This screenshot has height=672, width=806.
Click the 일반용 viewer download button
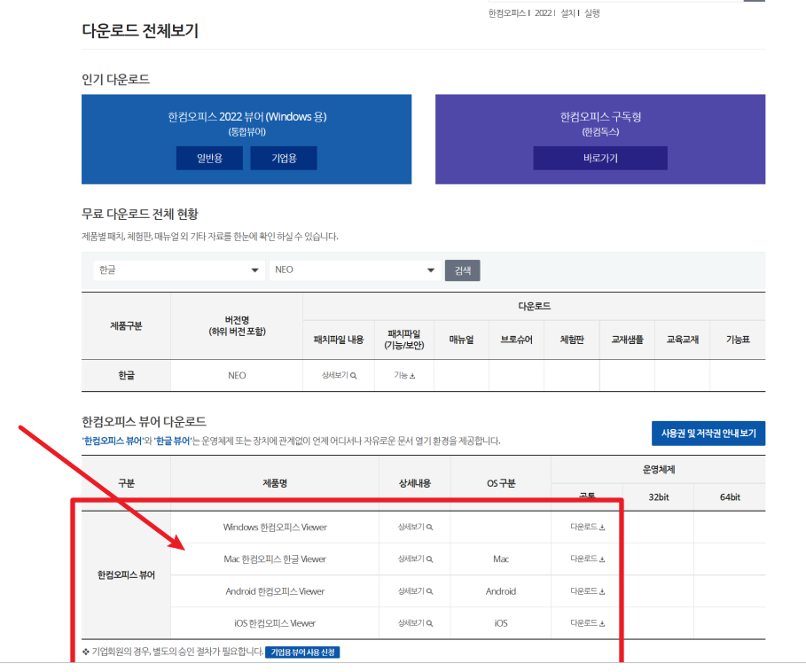(x=209, y=158)
